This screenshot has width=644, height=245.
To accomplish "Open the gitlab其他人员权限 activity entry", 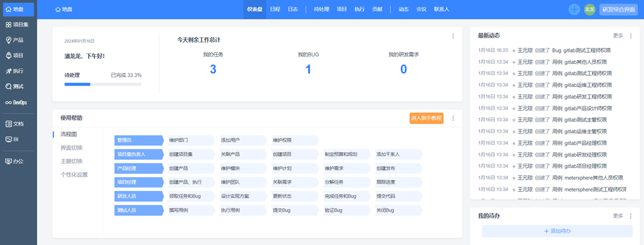I will point(585,62).
